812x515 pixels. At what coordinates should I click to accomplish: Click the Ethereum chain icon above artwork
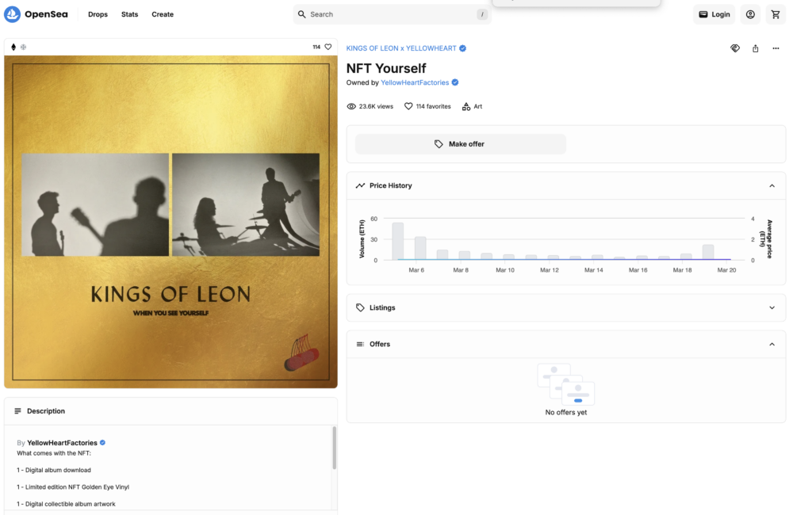click(13, 47)
